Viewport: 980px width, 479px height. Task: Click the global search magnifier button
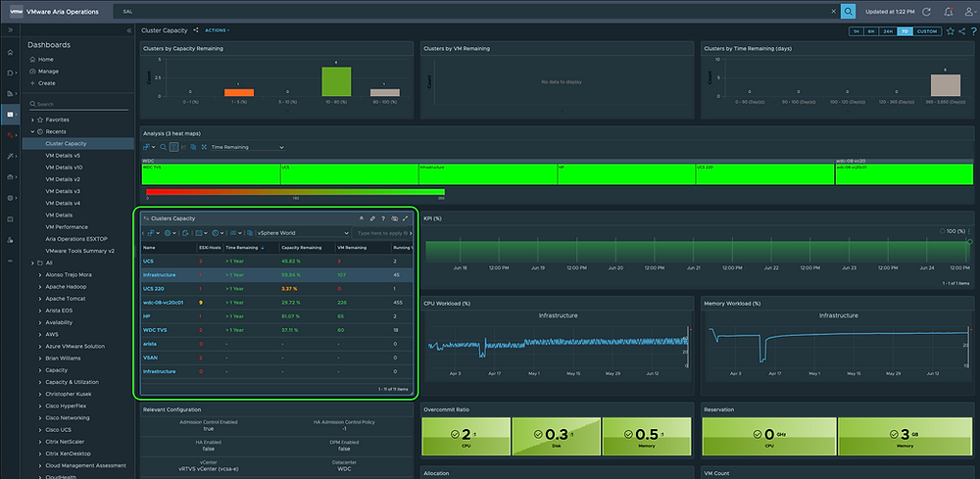point(848,11)
